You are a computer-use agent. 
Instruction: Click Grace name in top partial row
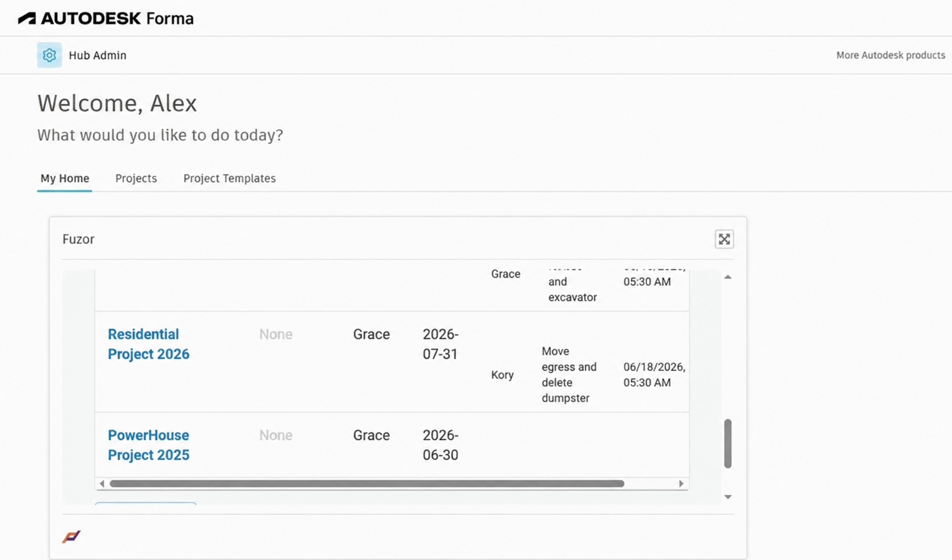click(505, 274)
